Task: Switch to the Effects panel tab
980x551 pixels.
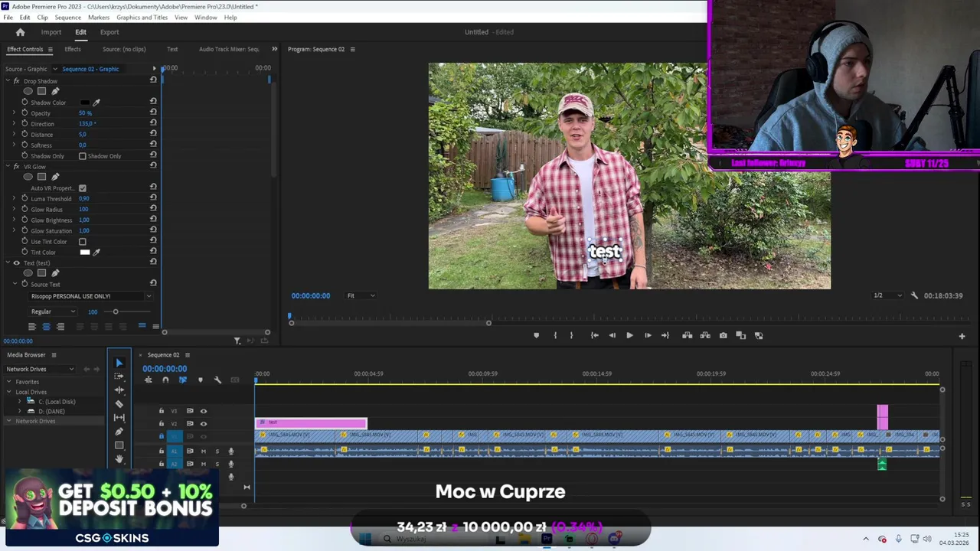Action: (x=73, y=49)
